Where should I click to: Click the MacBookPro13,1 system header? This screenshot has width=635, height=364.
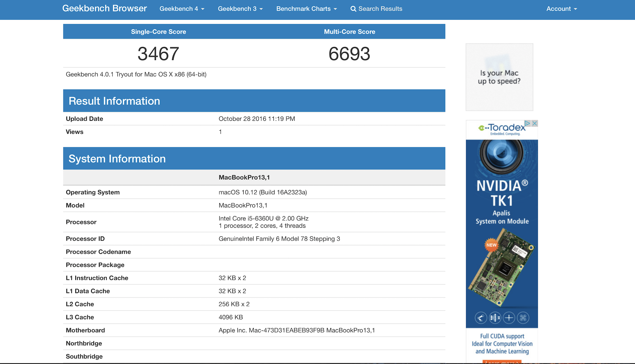click(244, 177)
